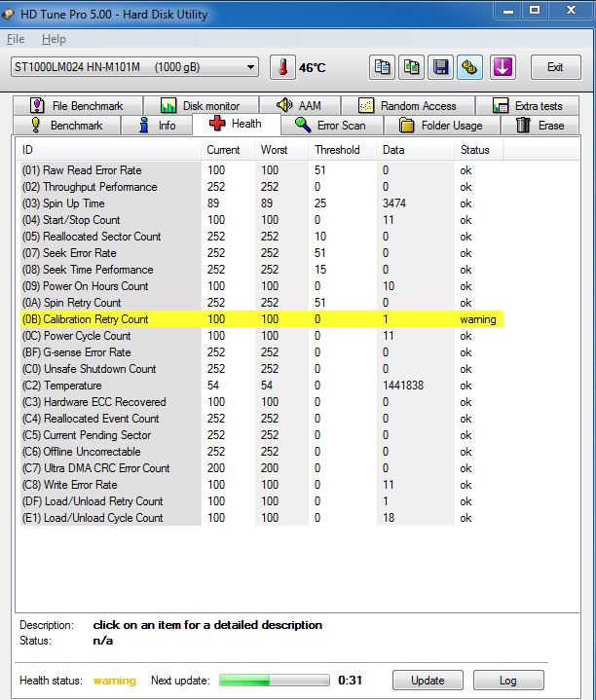Screen dimensions: 596x700
Task: Select the (0C) Power Cycle Count row
Action: pos(262,336)
